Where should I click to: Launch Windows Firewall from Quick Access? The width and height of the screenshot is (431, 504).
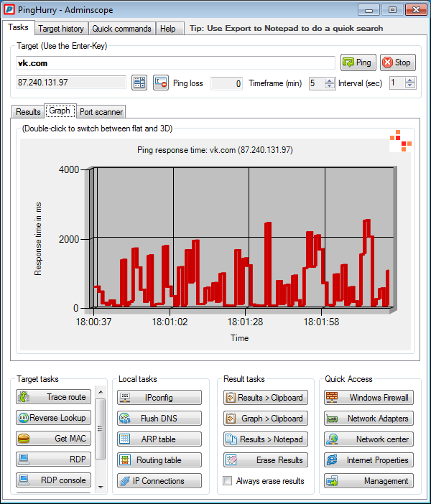369,398
